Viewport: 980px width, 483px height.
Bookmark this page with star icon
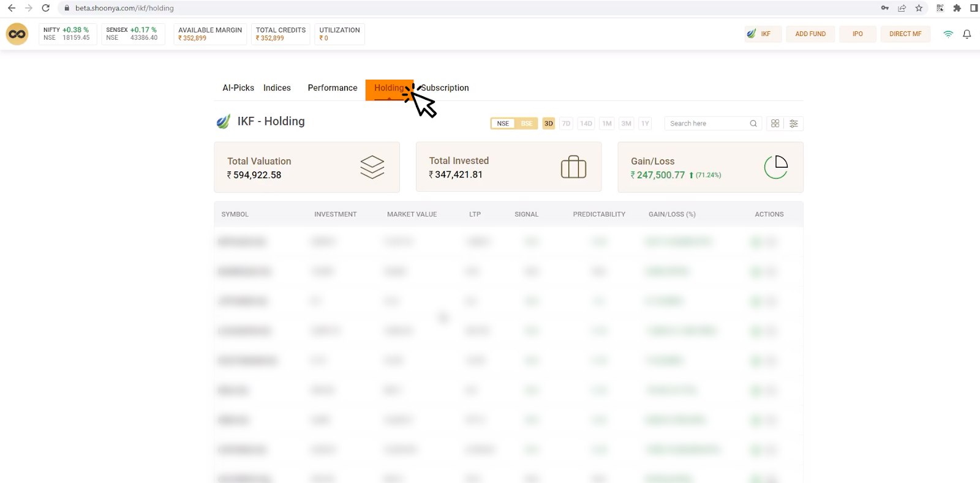[919, 8]
